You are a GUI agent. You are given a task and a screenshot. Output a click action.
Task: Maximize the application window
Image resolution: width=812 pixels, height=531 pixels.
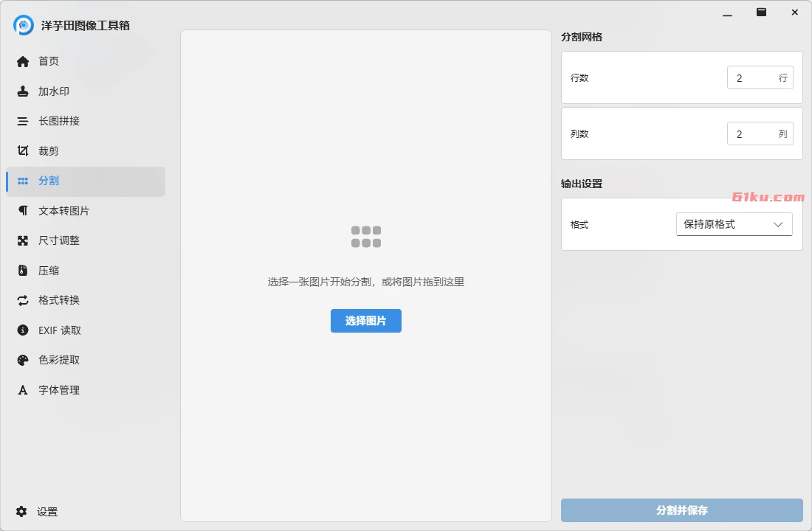(761, 12)
